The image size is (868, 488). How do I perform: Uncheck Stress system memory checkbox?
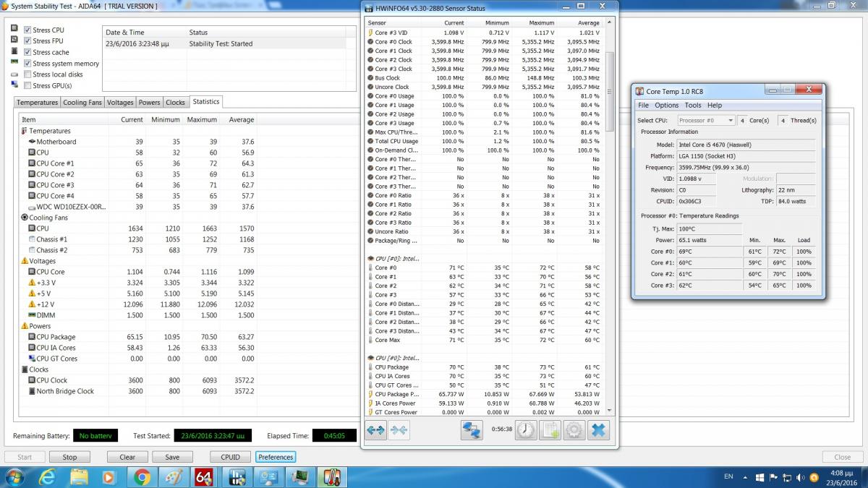pyautogui.click(x=27, y=64)
